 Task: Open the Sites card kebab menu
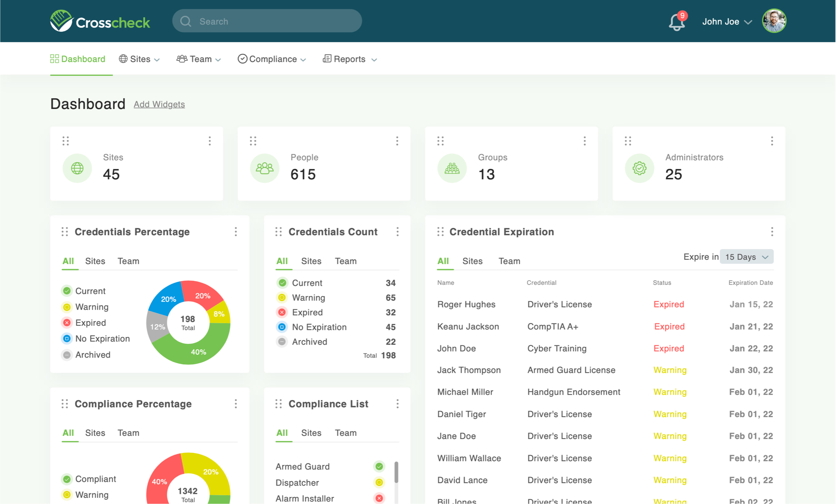pos(210,141)
